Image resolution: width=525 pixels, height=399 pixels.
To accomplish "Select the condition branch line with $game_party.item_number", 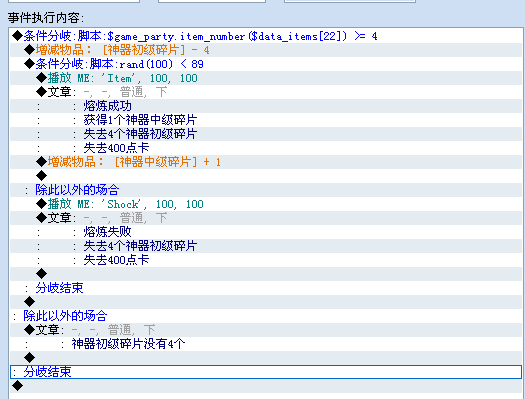I will [x=266, y=36].
